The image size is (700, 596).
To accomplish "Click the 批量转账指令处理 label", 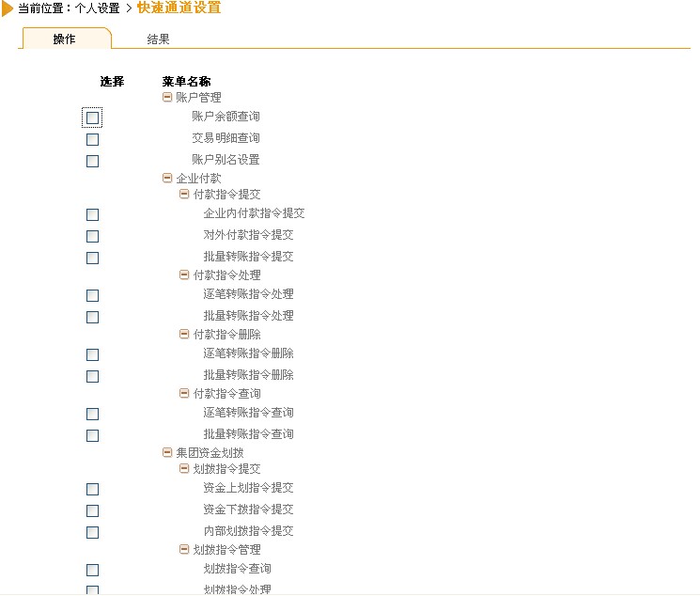I will (248, 316).
